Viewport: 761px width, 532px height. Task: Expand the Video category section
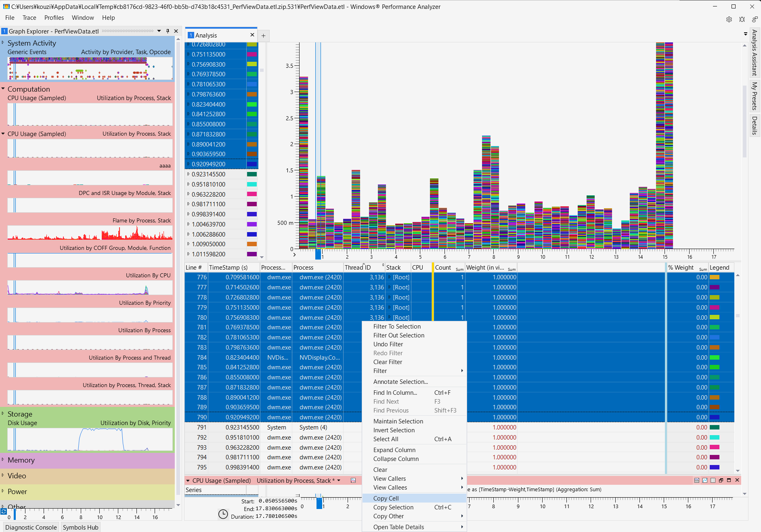tap(4, 476)
